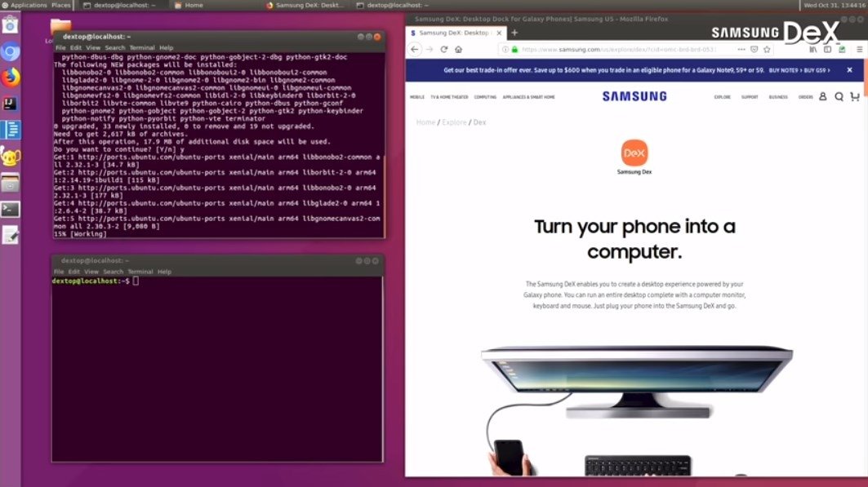This screenshot has width=868, height=487.
Task: Open the file cabinet icon in dock
Action: tap(10, 183)
